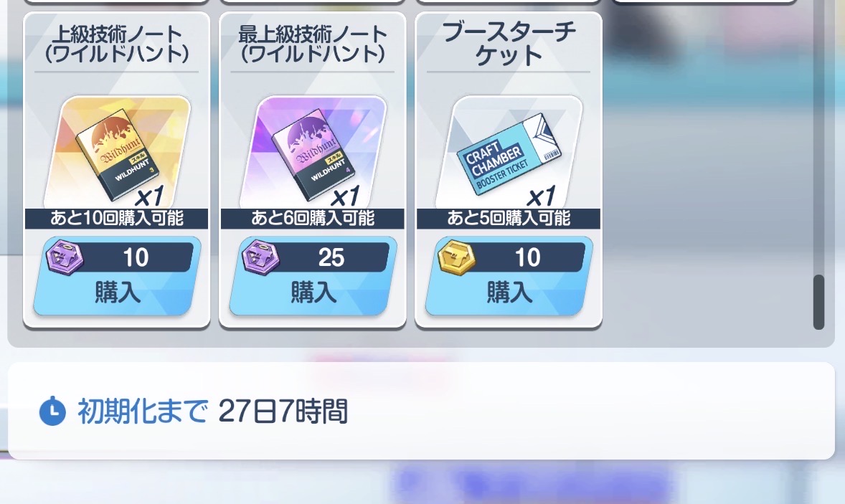This screenshot has width=845, height=504.
Task: Open the 最上級技術ノート(ワイルドハント) title label
Action: pos(313,44)
